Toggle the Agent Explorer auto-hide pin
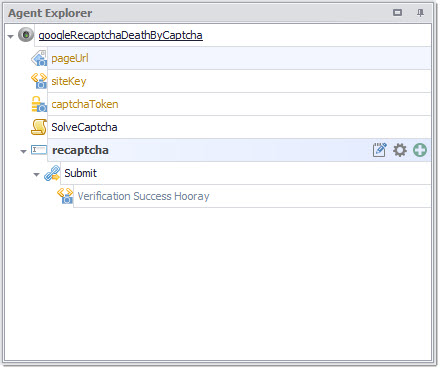 point(420,13)
